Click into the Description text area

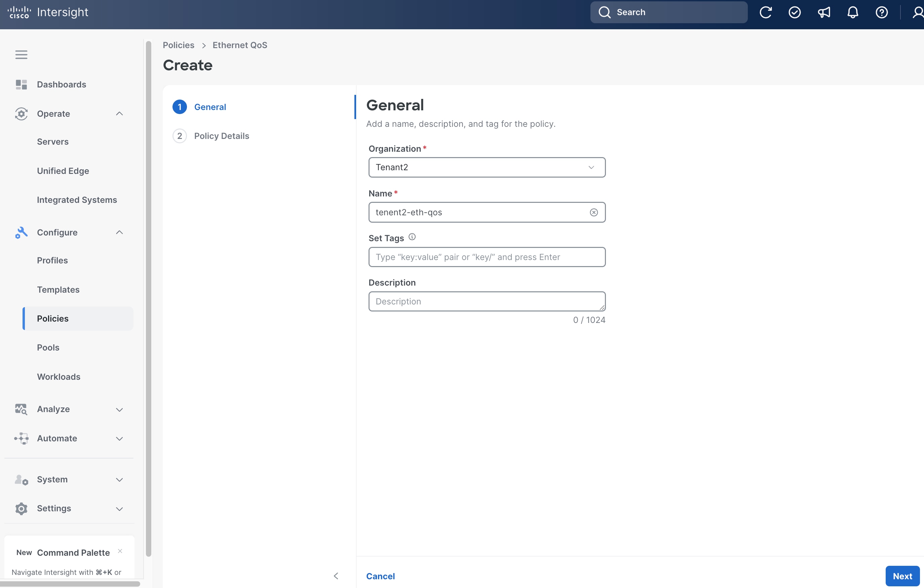[x=487, y=301]
